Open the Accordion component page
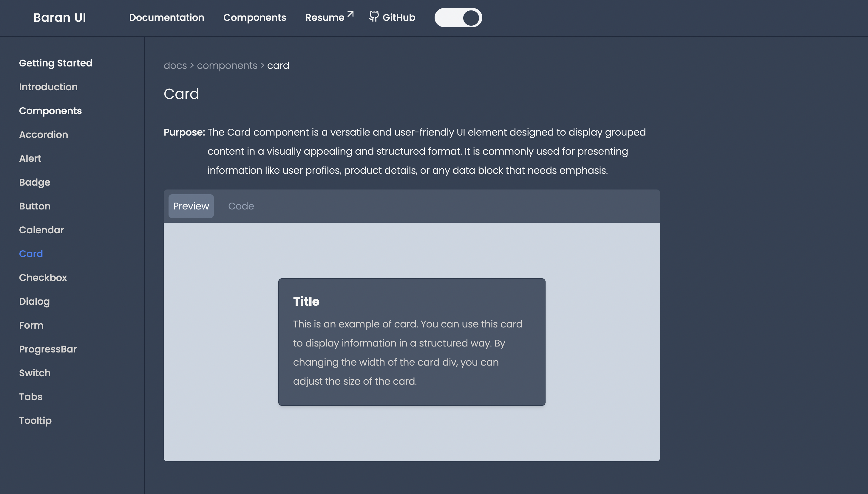The image size is (868, 494). click(x=44, y=135)
